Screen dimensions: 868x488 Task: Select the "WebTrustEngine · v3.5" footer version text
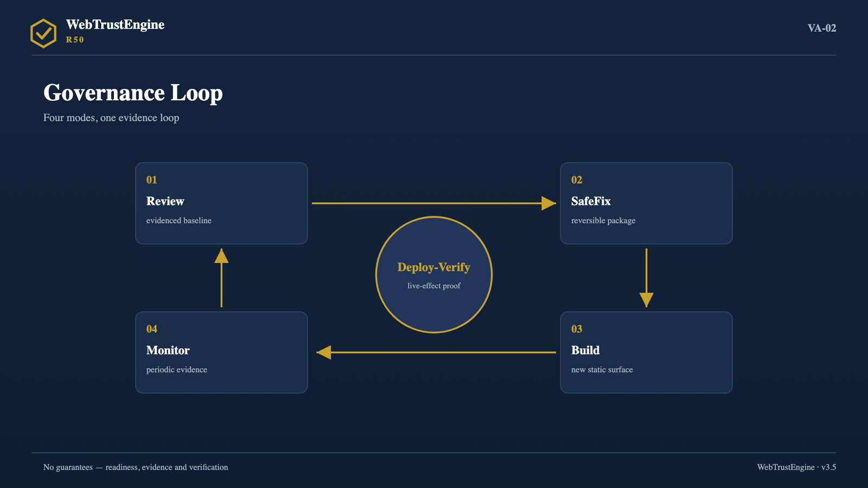pyautogui.click(x=797, y=467)
